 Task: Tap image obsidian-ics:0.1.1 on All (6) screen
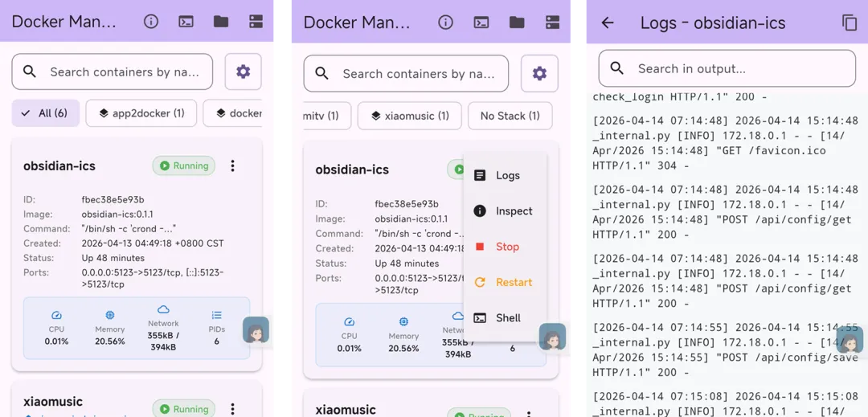pos(117,214)
